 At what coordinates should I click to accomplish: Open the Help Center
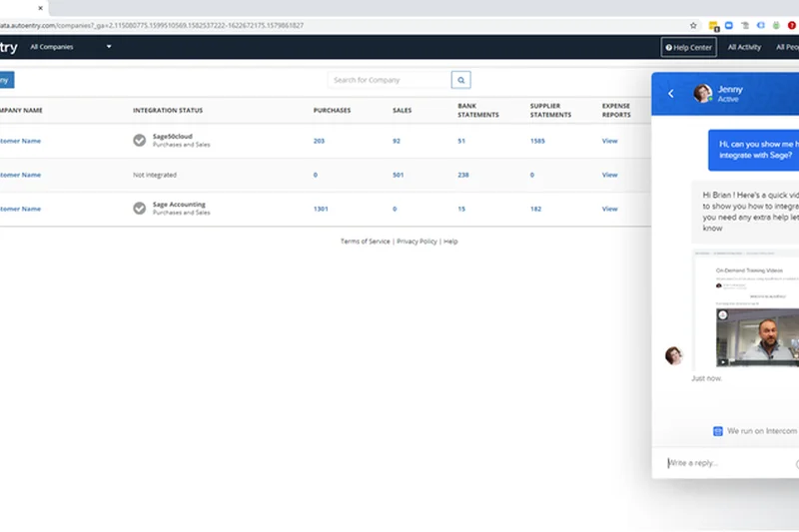pyautogui.click(x=689, y=47)
